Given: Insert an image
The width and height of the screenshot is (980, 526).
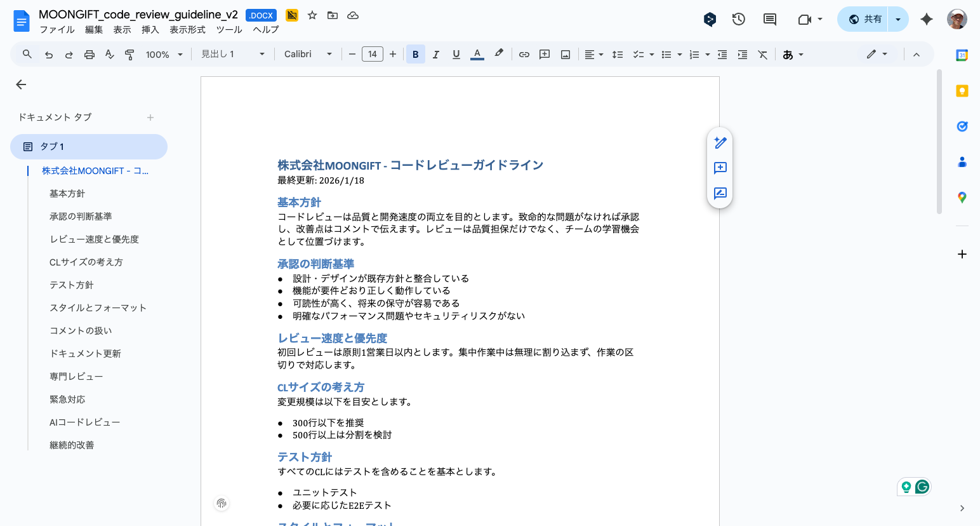Looking at the screenshot, I should tap(565, 55).
